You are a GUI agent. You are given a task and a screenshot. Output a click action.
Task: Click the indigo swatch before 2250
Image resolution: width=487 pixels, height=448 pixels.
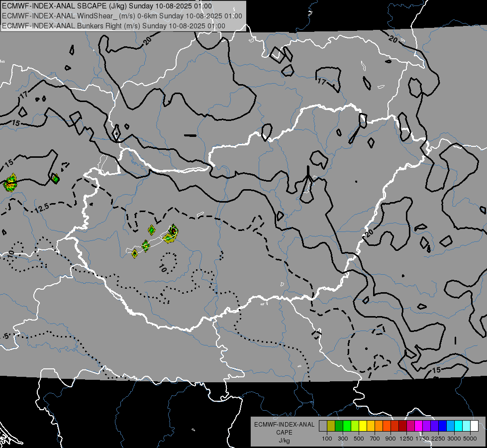(434, 426)
